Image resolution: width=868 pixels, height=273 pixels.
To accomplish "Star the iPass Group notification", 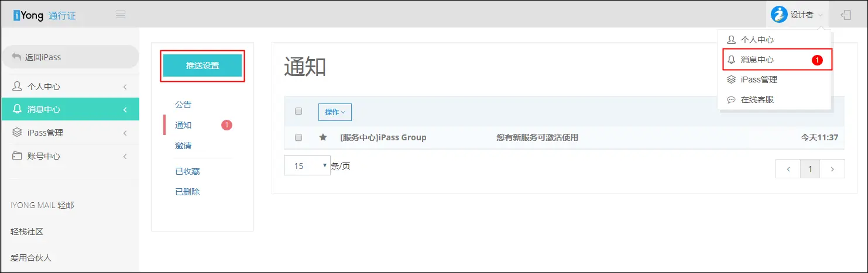I will pos(323,137).
